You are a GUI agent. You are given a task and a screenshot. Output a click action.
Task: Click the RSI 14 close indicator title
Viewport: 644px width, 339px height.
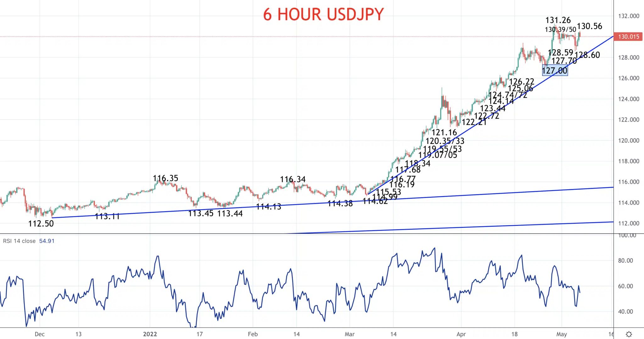19,241
